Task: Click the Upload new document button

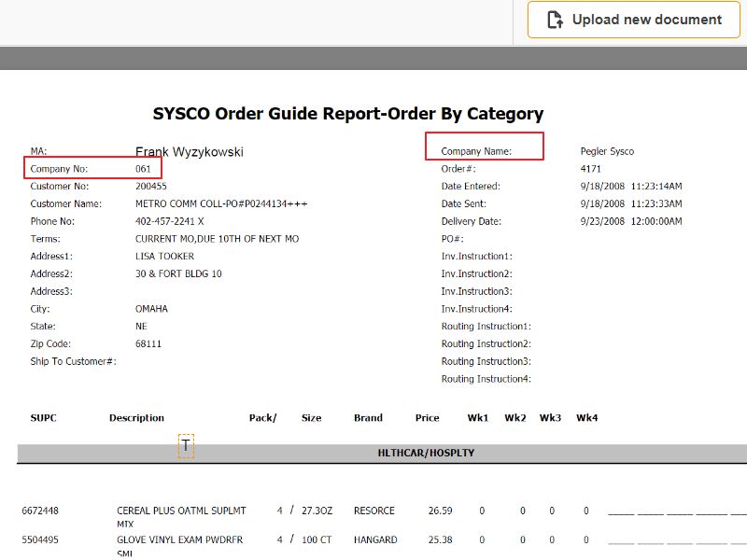Action: click(633, 20)
